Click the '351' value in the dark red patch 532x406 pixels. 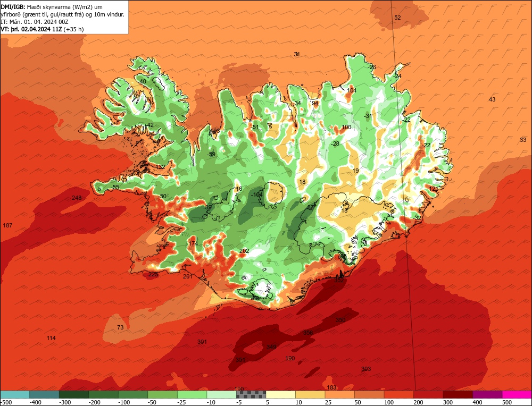click(x=240, y=360)
